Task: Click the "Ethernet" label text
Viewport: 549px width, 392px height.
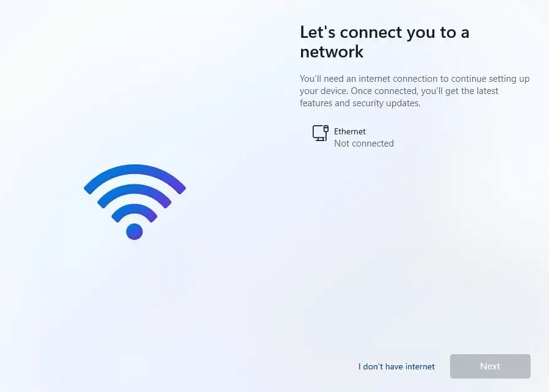Action: point(350,132)
